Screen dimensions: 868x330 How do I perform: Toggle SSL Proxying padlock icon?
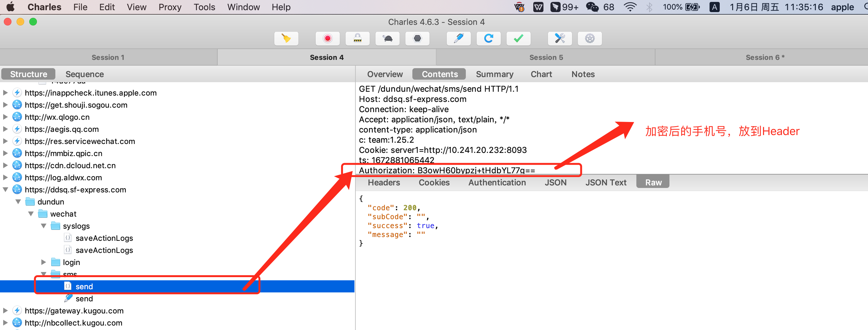358,39
